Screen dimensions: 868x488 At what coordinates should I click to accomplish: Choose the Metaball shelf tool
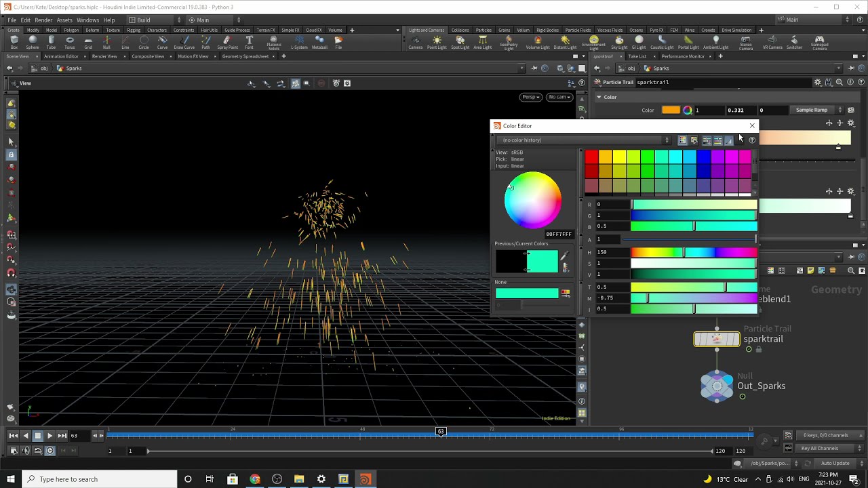tap(319, 43)
